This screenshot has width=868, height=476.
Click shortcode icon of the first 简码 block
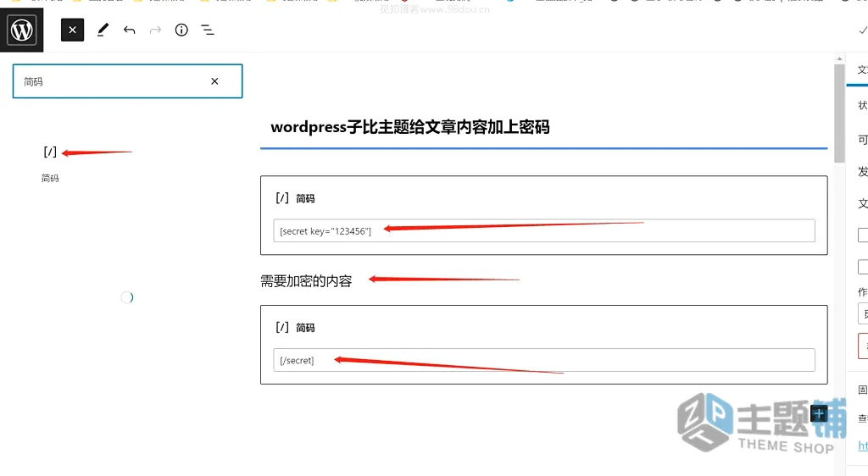(281, 198)
